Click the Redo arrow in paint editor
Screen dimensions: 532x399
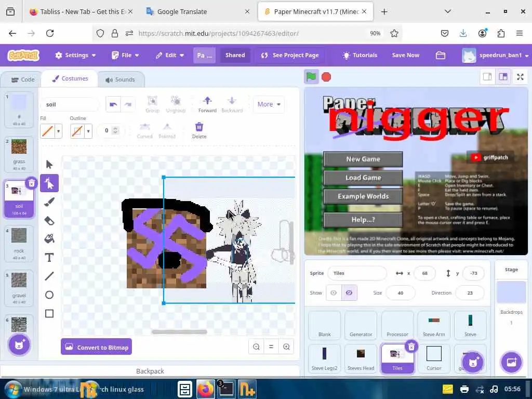pyautogui.click(x=128, y=104)
